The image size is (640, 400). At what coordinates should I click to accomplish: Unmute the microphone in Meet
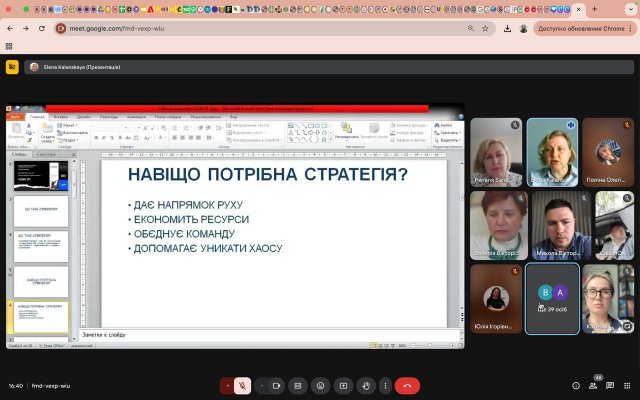pos(242,385)
